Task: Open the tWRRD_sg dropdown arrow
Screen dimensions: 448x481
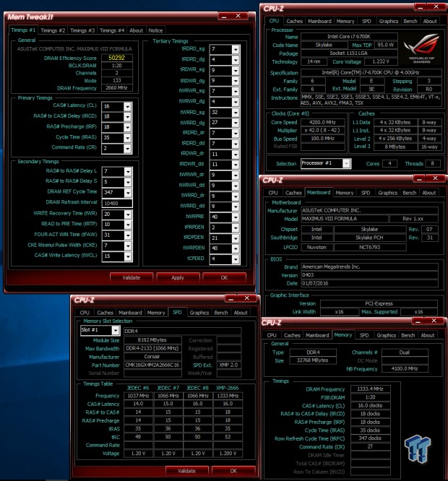Action: (236, 113)
